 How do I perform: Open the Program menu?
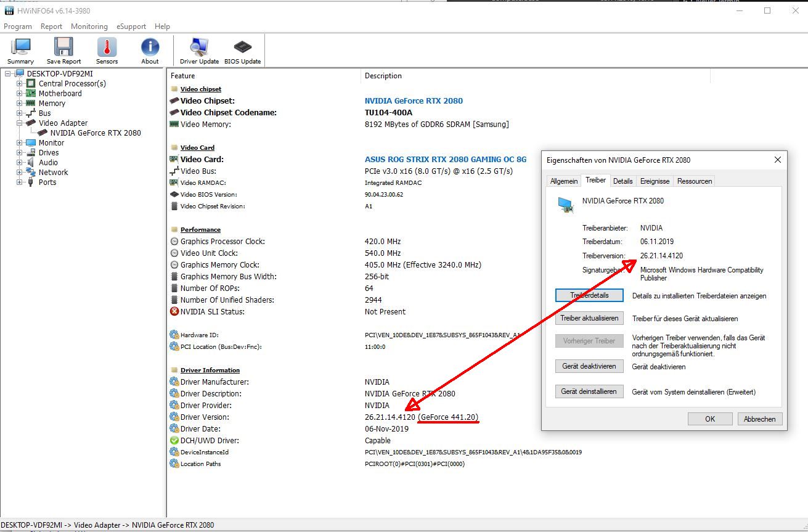(18, 27)
